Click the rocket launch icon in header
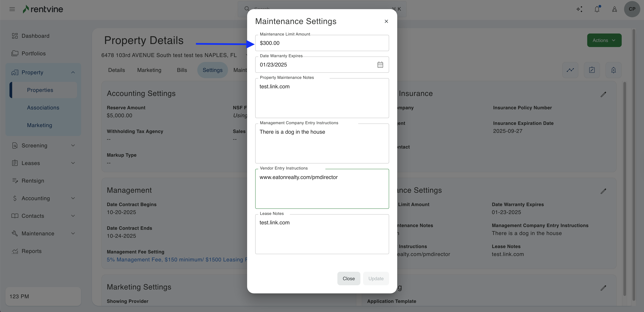 (614, 9)
